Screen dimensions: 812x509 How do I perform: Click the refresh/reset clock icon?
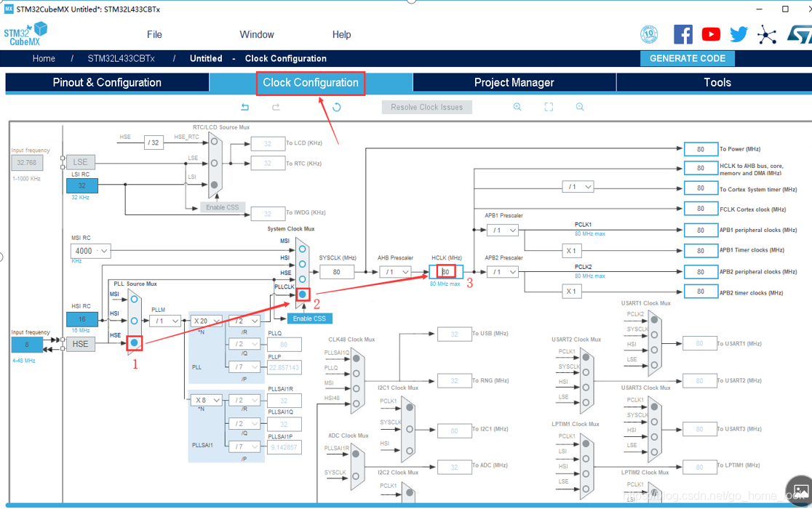pos(337,107)
